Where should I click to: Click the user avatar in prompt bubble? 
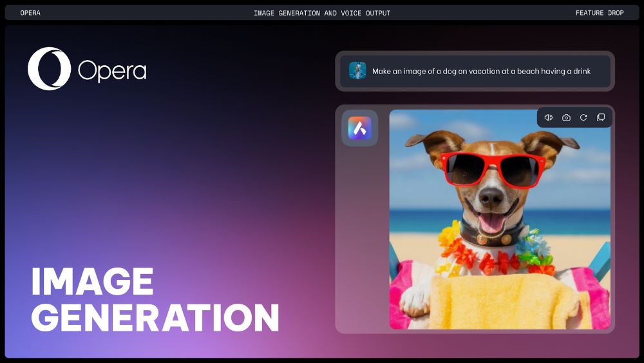(357, 71)
